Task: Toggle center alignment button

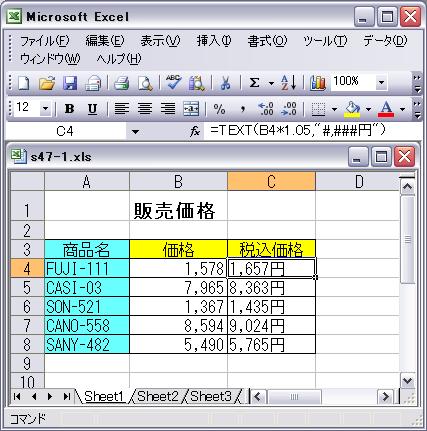Action: (145, 109)
